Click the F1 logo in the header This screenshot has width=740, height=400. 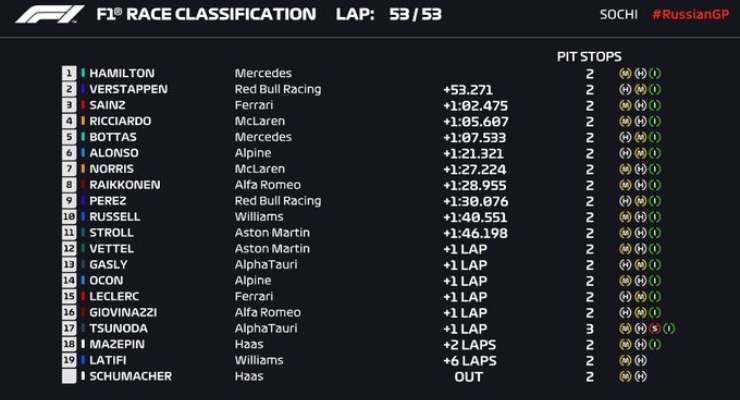[x=50, y=14]
